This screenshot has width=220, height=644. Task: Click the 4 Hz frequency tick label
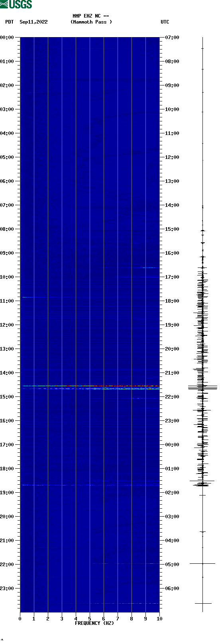click(x=76, y=619)
